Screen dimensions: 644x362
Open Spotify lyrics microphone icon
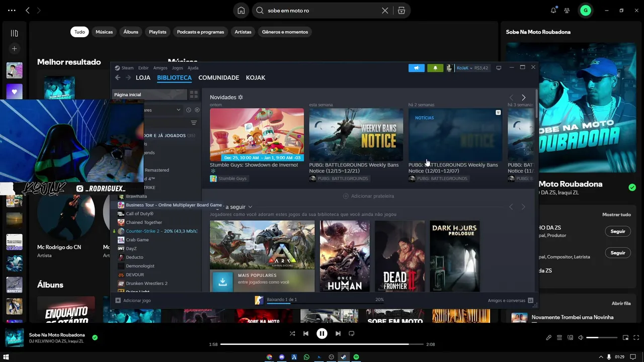(548, 337)
